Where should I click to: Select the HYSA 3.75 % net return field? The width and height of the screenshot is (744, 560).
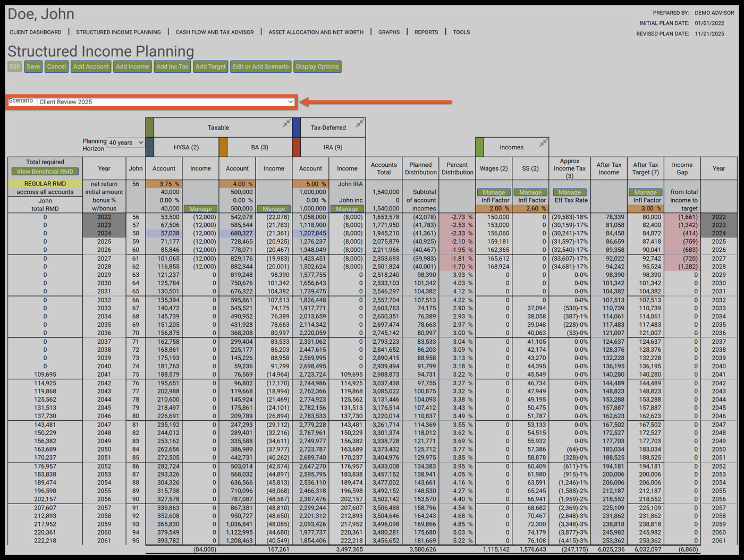point(164,184)
